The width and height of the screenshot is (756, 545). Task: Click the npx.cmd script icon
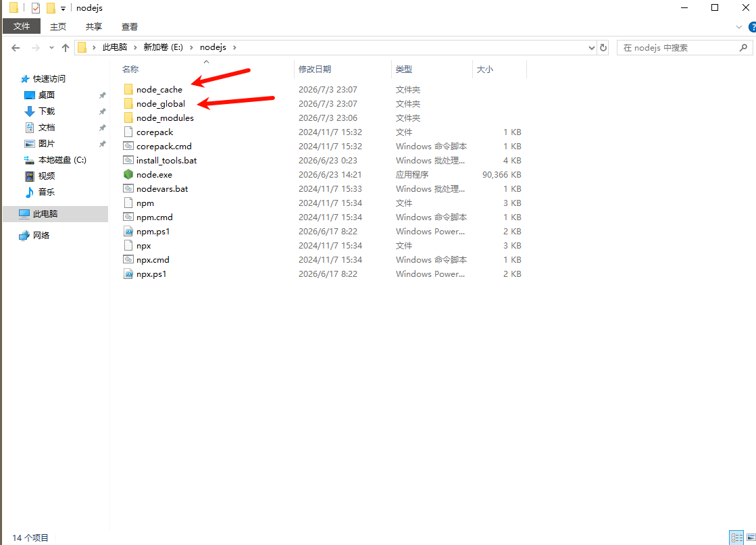[x=128, y=260]
